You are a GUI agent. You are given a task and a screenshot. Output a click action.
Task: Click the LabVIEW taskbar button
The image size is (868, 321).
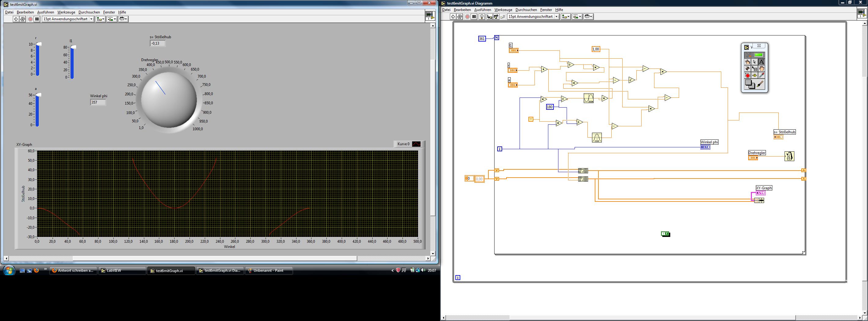point(122,271)
